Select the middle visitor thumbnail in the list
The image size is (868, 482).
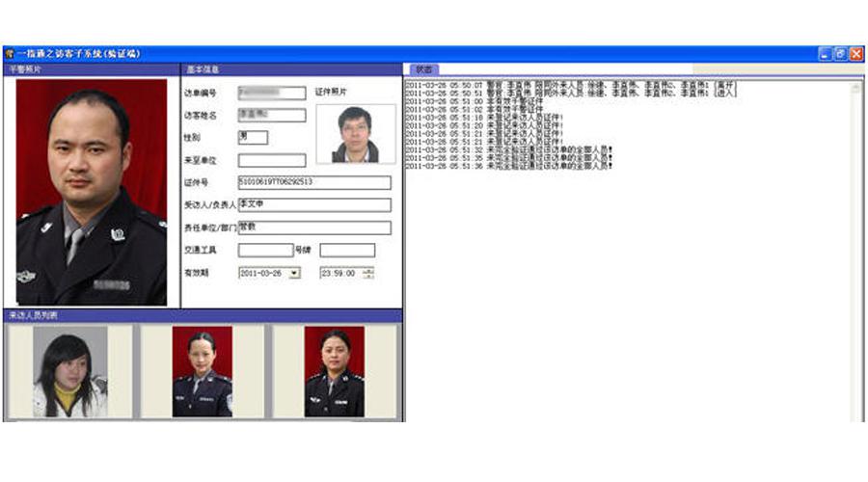coord(202,371)
